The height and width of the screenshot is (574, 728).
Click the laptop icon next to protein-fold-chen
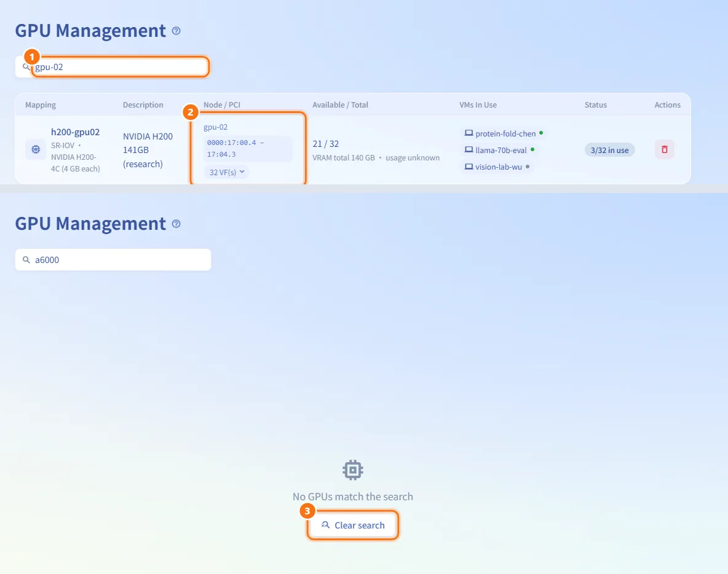point(469,133)
